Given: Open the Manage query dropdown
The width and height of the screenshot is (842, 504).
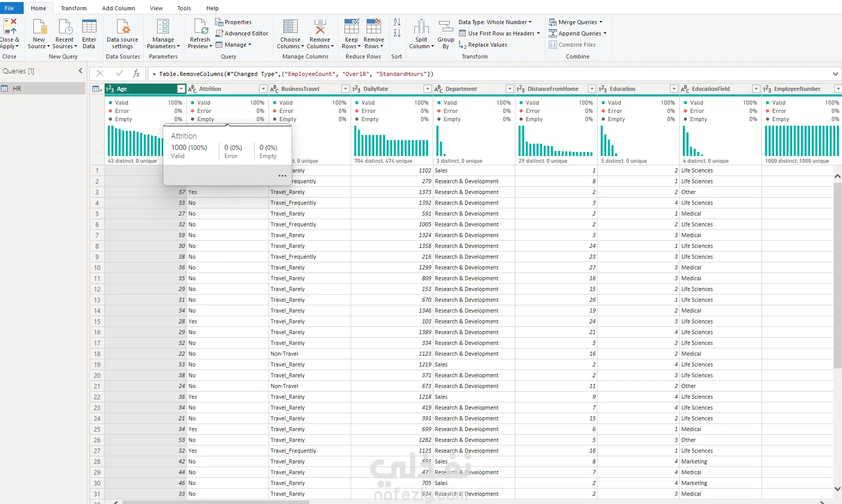Looking at the screenshot, I should coord(234,45).
